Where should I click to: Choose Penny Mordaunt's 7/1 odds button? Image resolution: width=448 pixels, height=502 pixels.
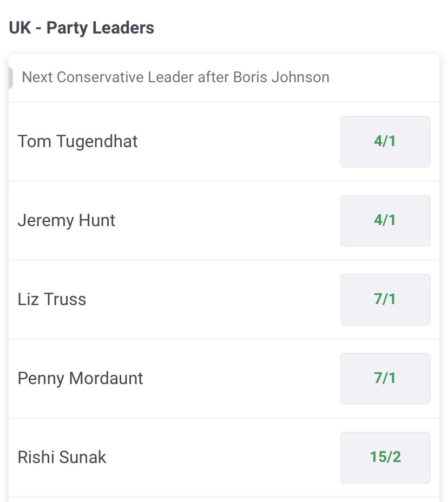tap(385, 379)
